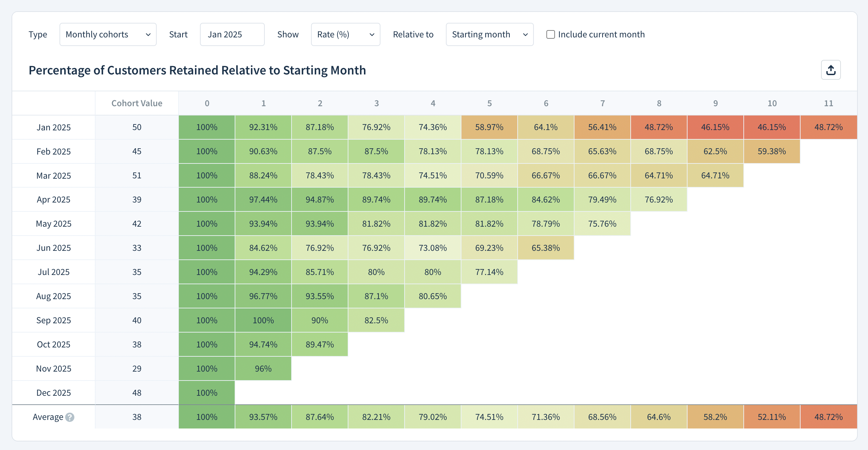Click the chart title text
Viewport: 868px width, 450px height.
pyautogui.click(x=197, y=70)
